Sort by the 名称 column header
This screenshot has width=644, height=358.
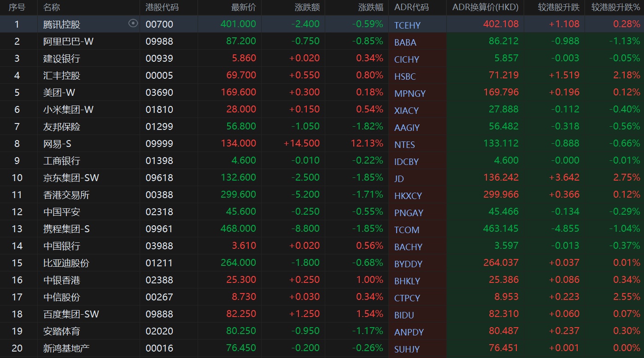pyautogui.click(x=52, y=7)
